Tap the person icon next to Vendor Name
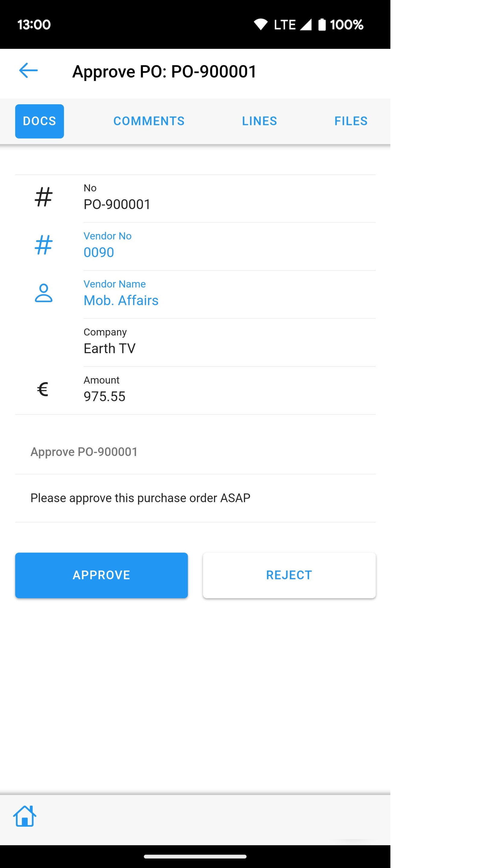Screen dimensions: 488x868 (43, 293)
